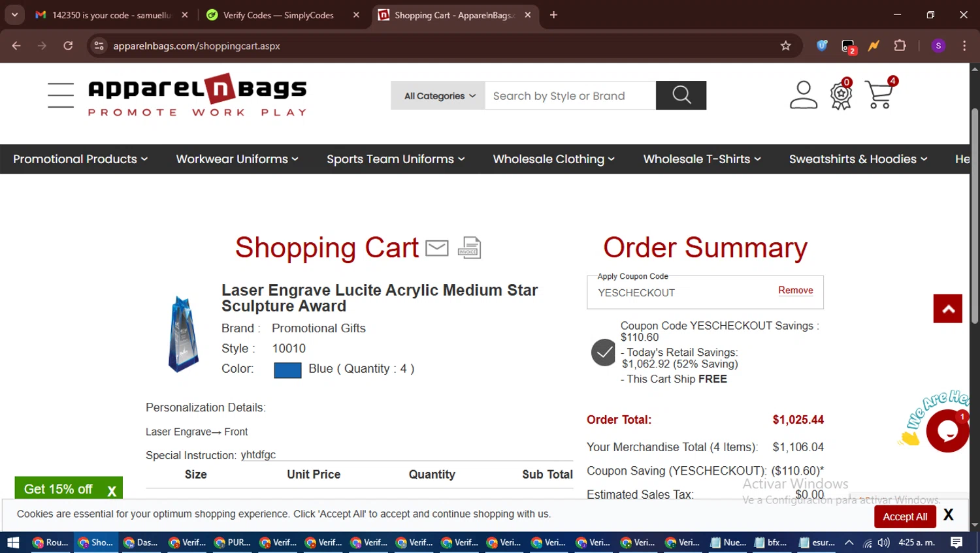980x553 pixels.
Task: Open the Das... taskbar window
Action: click(x=142, y=543)
